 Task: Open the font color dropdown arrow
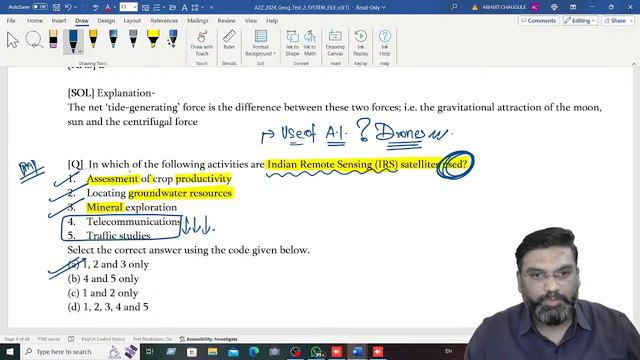[x=114, y=7]
